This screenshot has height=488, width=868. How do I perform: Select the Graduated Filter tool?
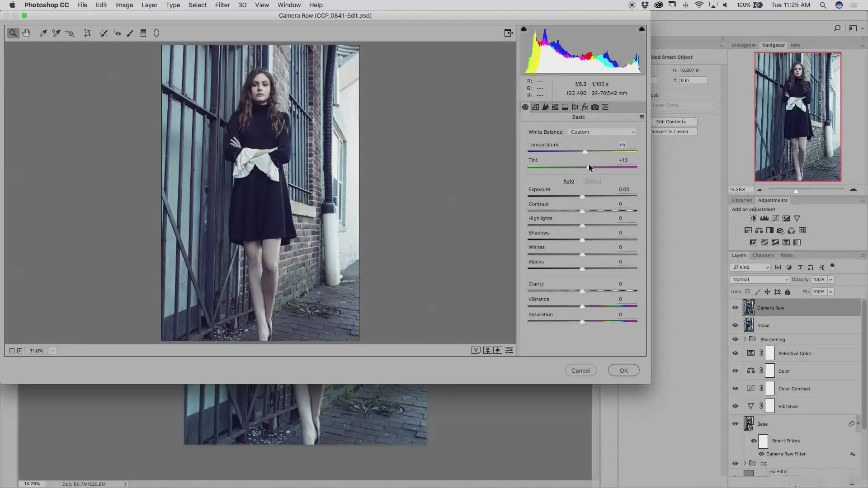pos(143,33)
